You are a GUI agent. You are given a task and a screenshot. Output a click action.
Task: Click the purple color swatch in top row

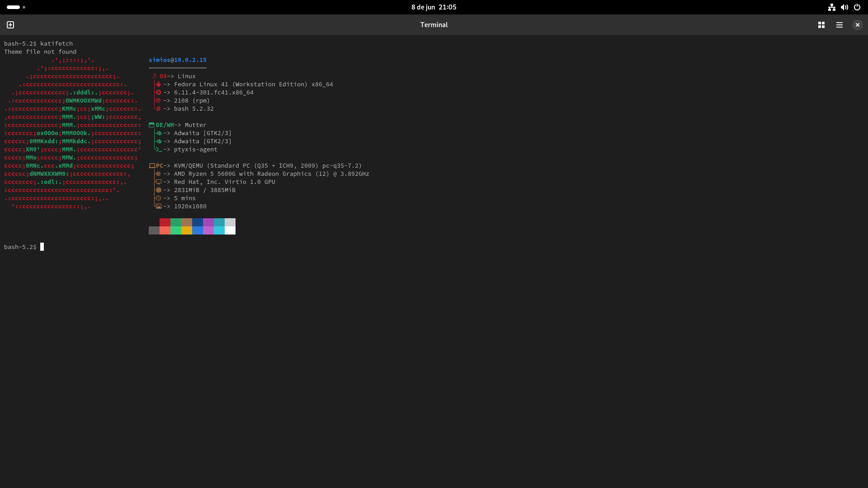click(208, 222)
